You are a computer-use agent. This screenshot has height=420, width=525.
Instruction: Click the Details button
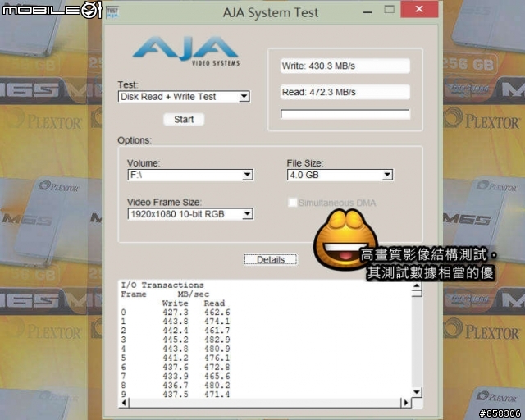(x=271, y=259)
